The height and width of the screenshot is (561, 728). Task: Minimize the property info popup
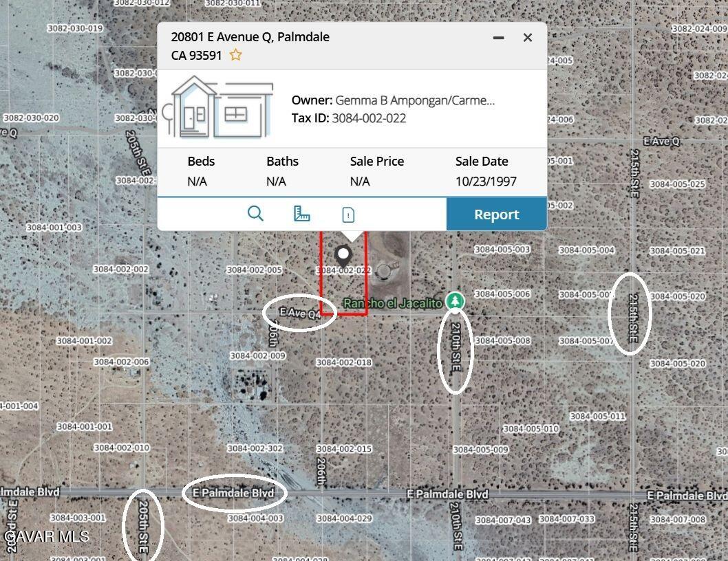point(499,38)
